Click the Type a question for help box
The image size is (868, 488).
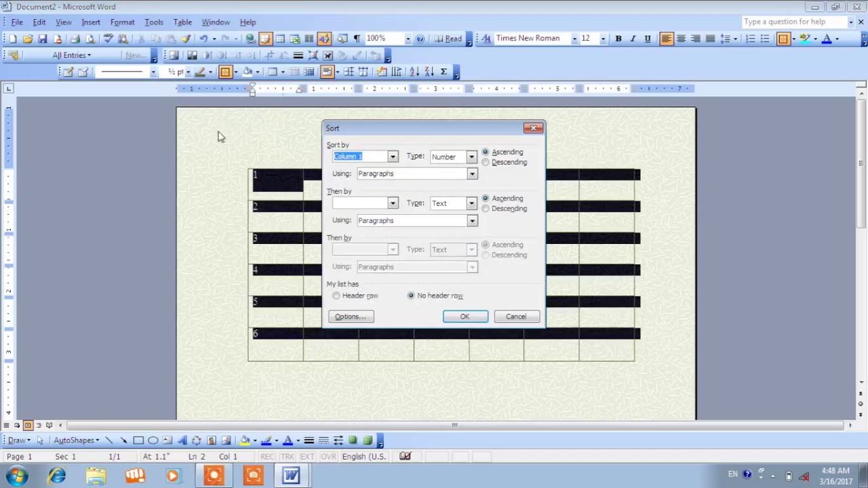[x=795, y=22]
